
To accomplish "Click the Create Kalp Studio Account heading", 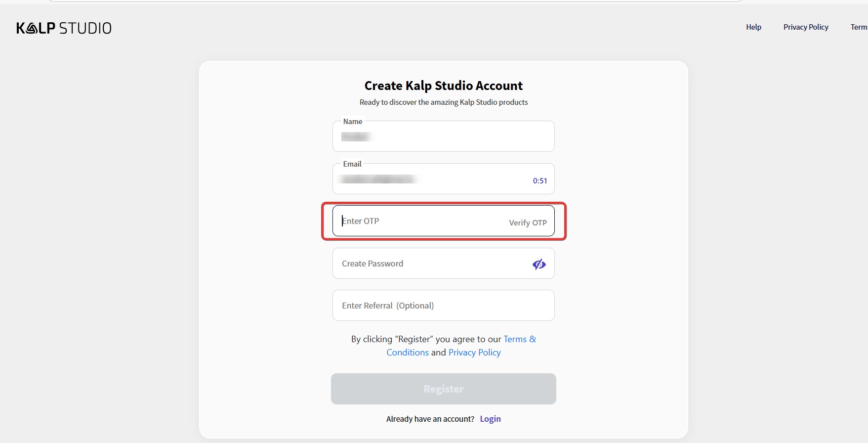I will point(443,86).
